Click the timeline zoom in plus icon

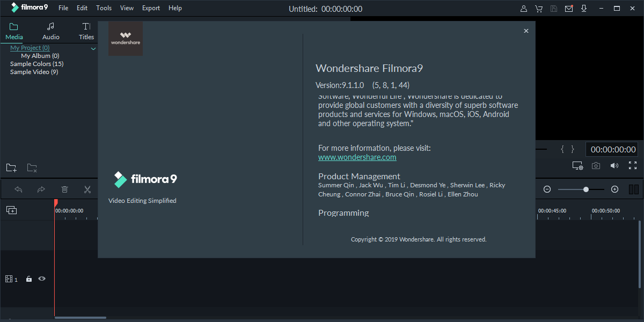615,189
